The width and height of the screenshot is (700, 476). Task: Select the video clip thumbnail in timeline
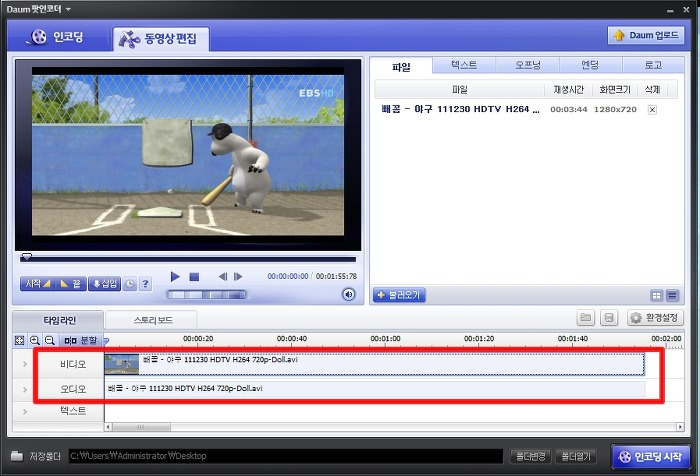[121, 364]
